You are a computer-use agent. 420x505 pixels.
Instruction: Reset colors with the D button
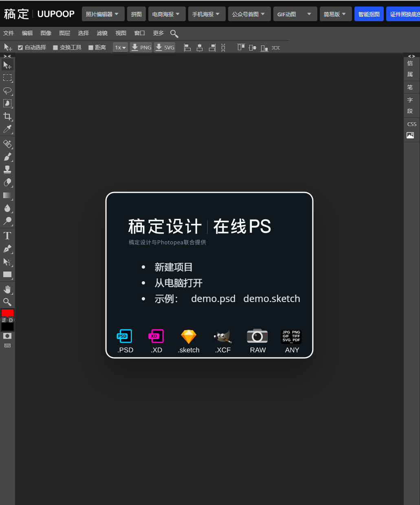pos(11,320)
